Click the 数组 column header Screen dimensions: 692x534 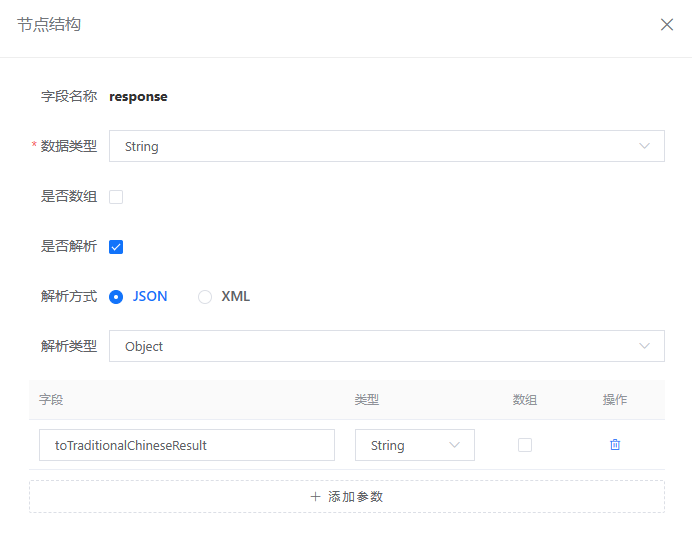tap(525, 400)
